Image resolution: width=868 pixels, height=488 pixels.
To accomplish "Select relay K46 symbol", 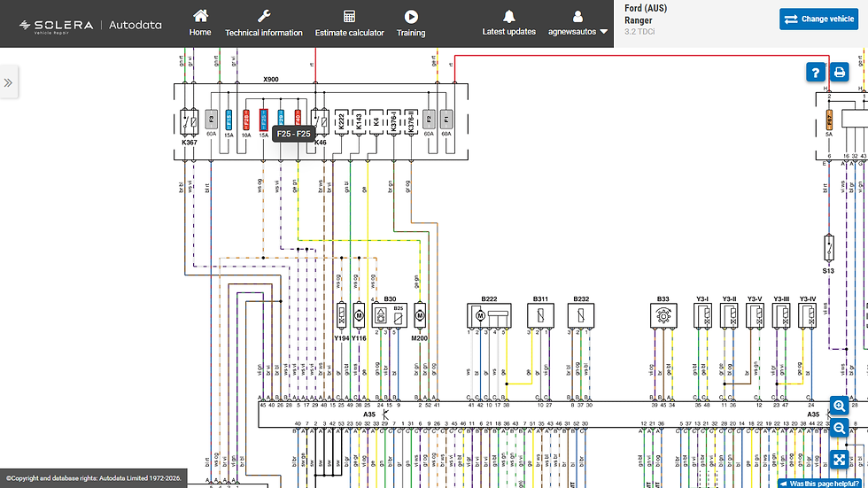I will click(x=320, y=121).
